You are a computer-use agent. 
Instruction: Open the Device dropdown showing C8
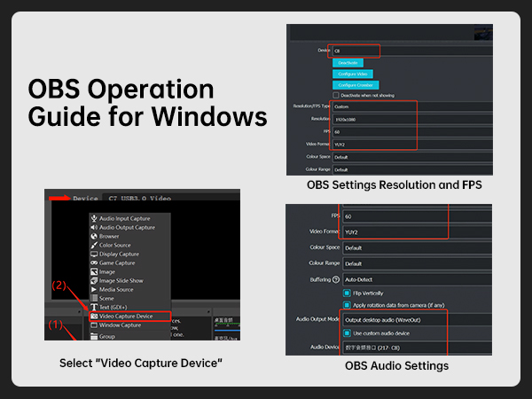click(x=412, y=51)
